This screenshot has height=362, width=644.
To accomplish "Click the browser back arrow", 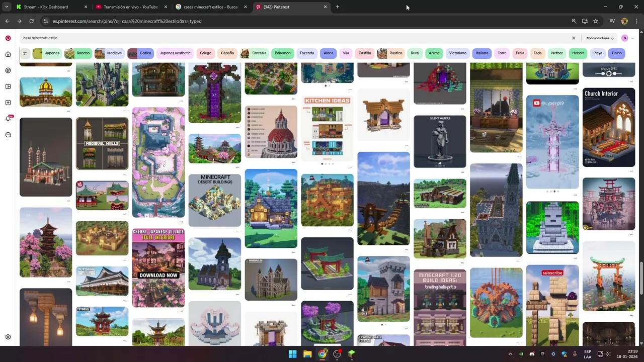I will coord(7,21).
